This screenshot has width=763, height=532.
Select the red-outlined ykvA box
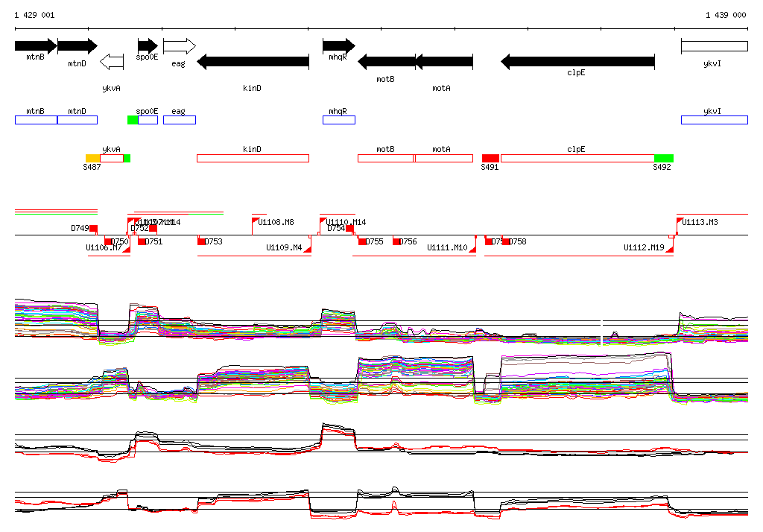[112, 158]
